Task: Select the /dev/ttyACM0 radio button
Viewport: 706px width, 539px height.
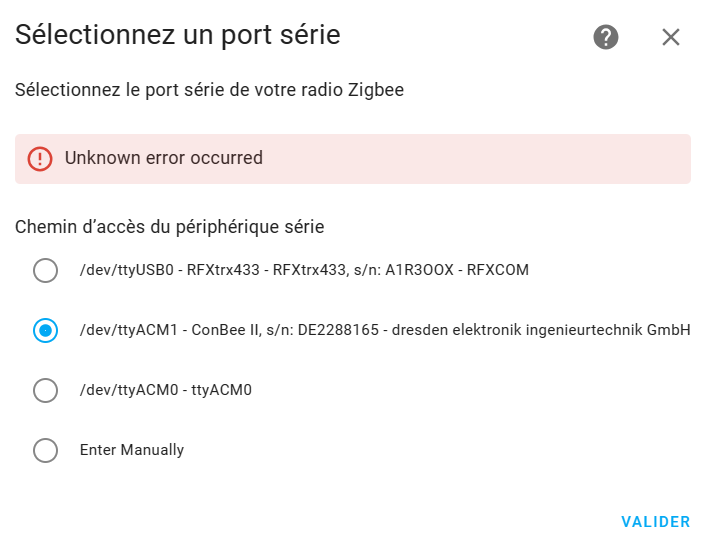Action: coord(45,390)
